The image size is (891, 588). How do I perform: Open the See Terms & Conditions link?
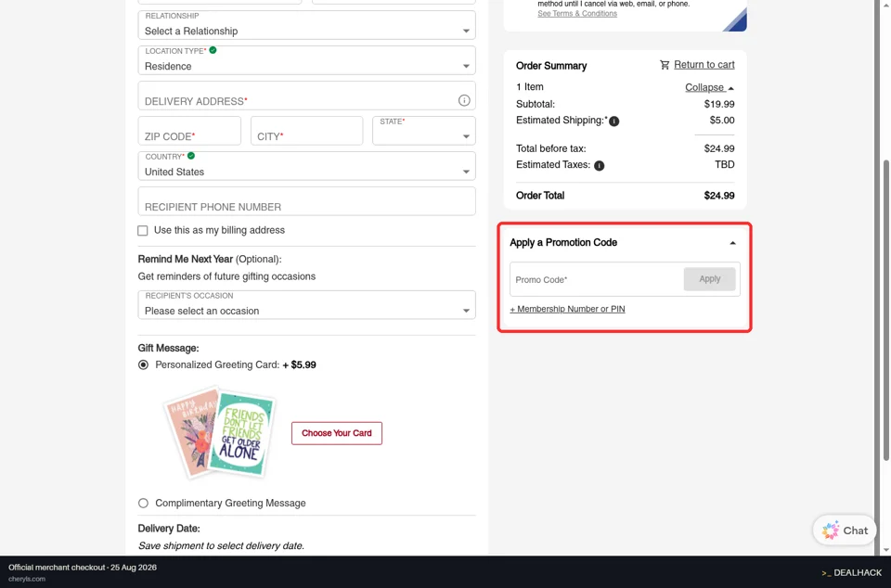click(576, 14)
